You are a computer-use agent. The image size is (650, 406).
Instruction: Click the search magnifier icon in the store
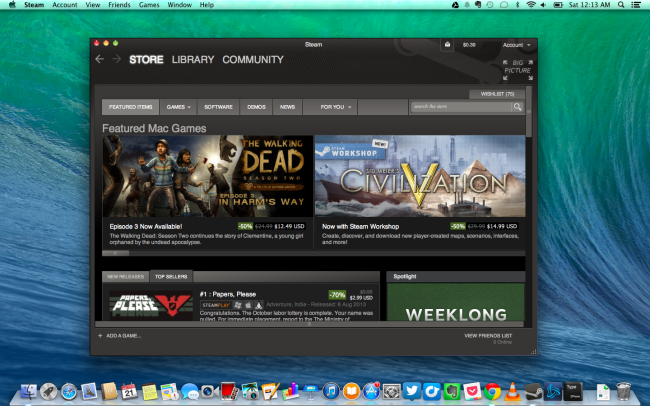coord(517,106)
